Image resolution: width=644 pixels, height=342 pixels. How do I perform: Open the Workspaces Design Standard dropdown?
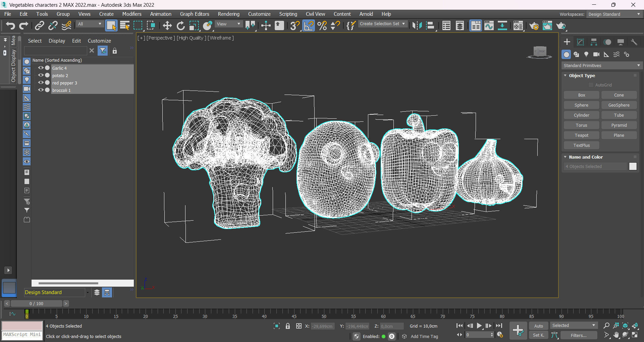click(x=614, y=14)
